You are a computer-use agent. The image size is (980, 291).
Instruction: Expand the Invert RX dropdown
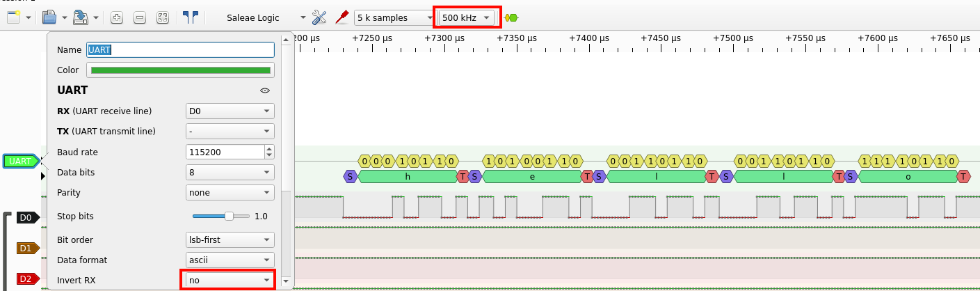pyautogui.click(x=230, y=280)
